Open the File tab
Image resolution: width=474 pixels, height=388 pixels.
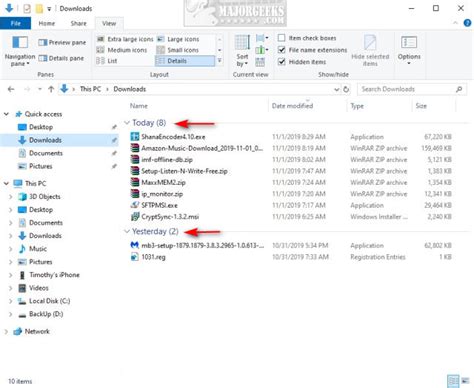point(16,23)
